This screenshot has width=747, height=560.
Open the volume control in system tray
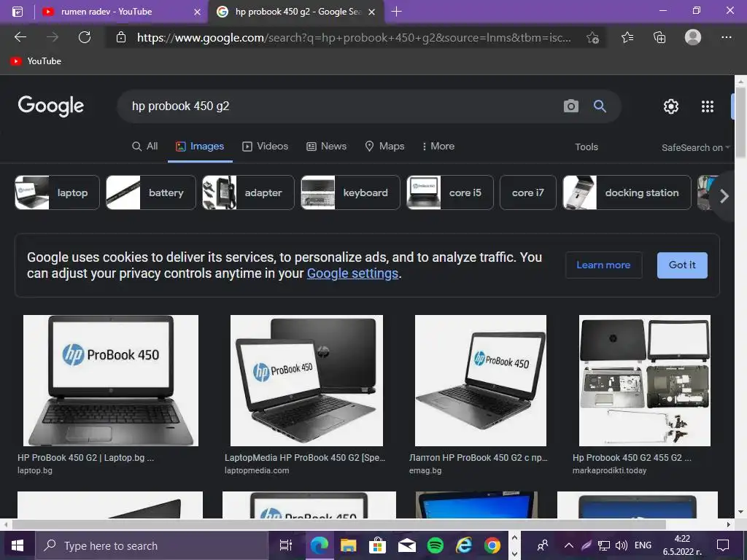[x=622, y=545]
